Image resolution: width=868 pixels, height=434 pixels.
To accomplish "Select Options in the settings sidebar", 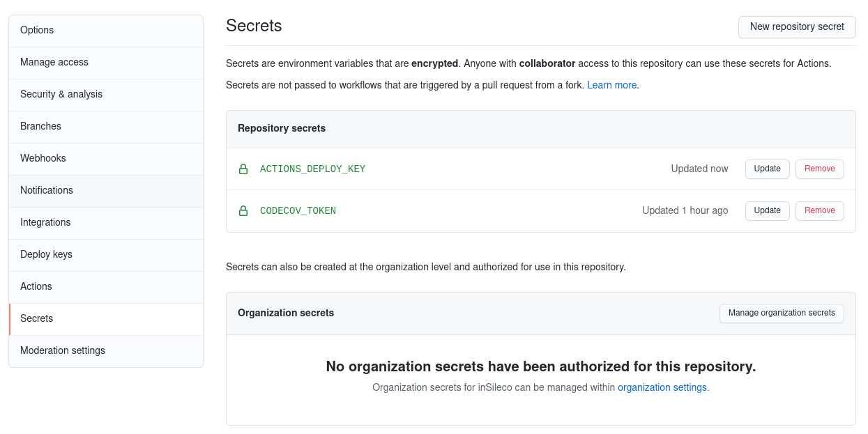I will click(x=37, y=30).
